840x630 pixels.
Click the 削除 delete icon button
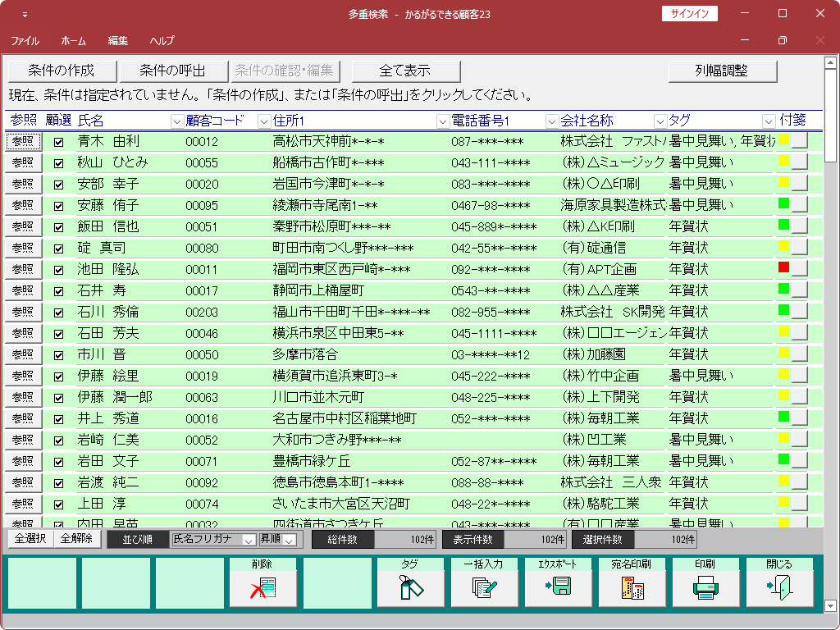(263, 582)
